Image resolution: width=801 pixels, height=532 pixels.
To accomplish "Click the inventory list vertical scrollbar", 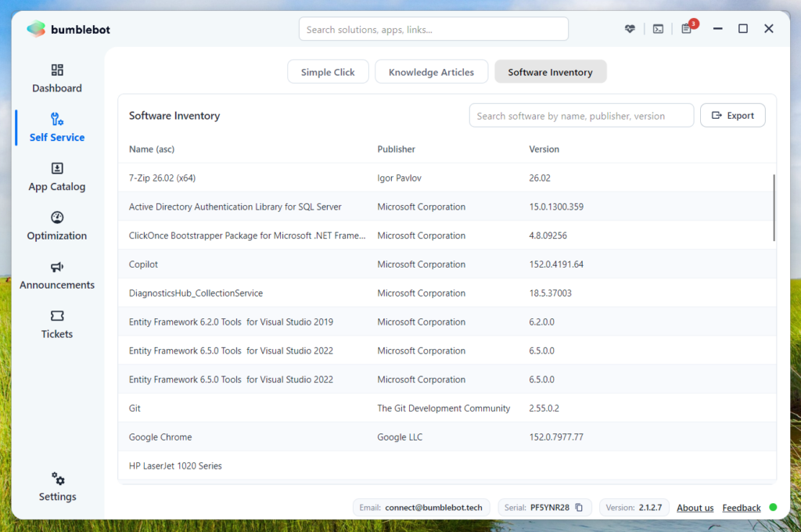I will coord(774,207).
